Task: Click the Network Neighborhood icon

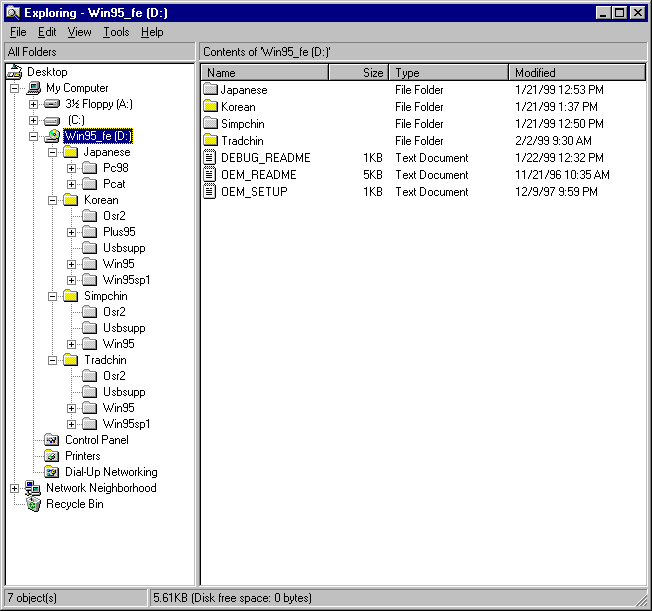Action: click(33, 488)
